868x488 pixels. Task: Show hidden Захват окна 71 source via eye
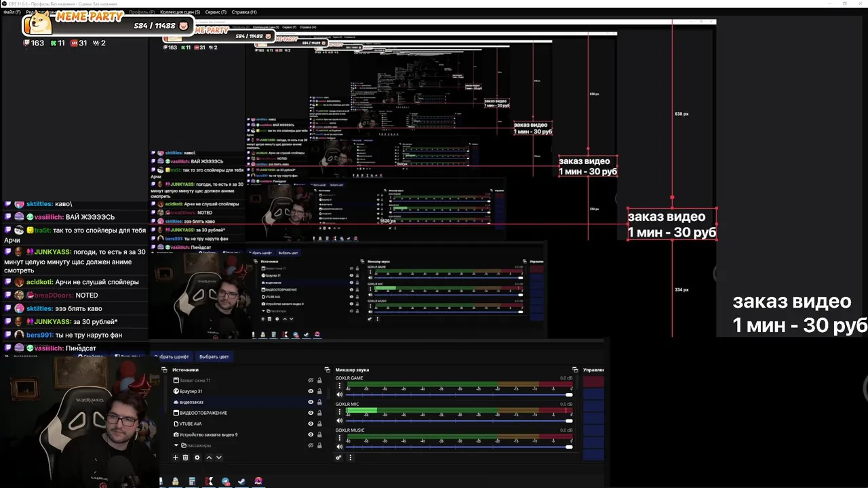click(311, 381)
